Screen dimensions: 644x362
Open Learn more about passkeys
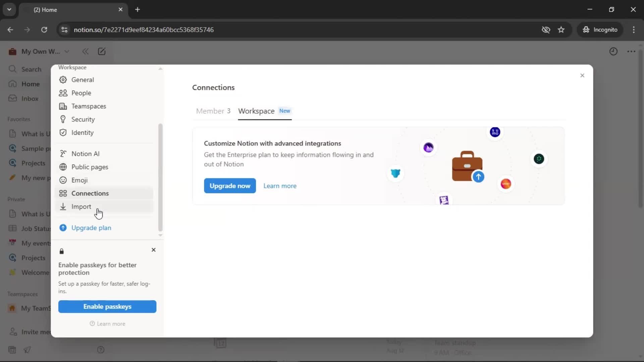(107, 324)
